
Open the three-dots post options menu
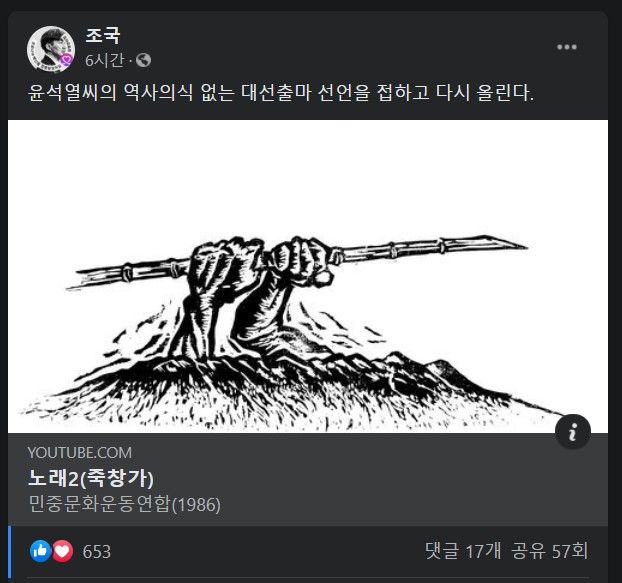pyautogui.click(x=566, y=47)
